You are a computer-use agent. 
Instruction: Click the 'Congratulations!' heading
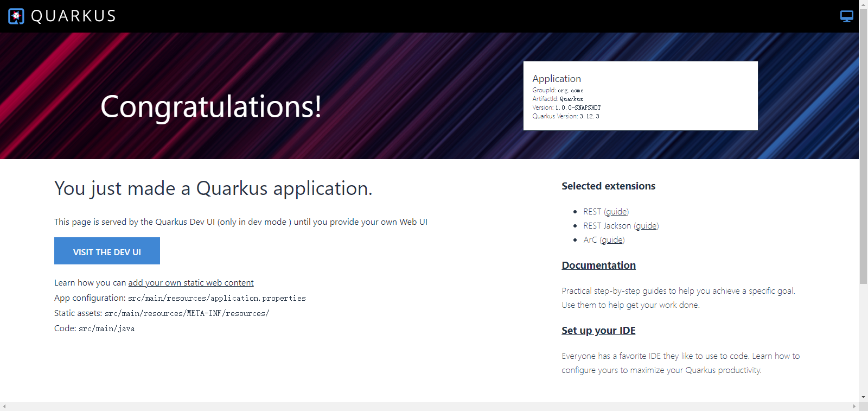pos(211,106)
